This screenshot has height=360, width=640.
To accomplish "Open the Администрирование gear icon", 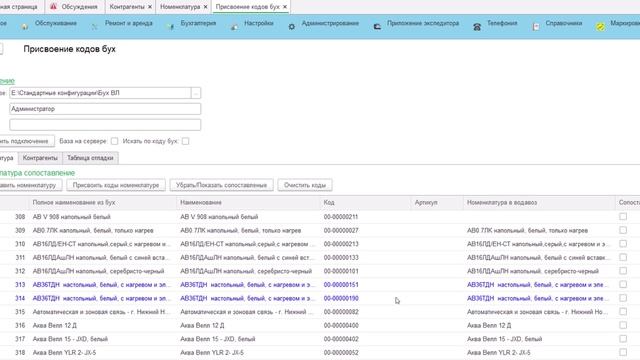I will (x=291, y=27).
